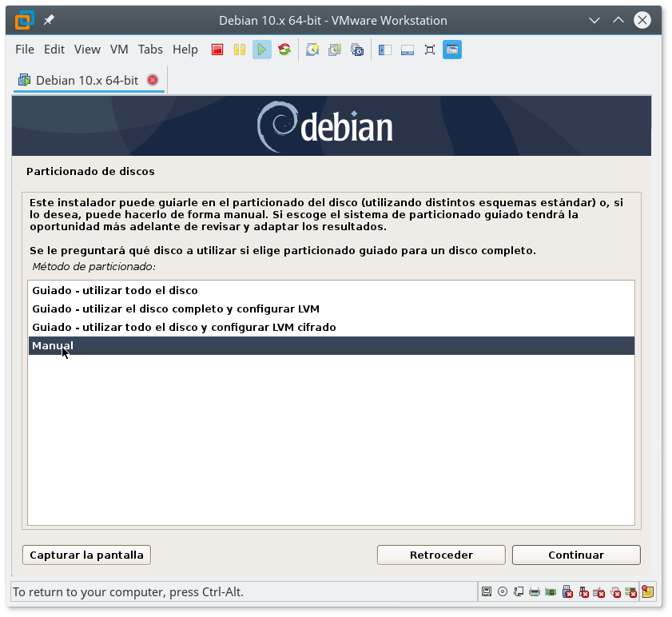Viewport: 672px width, 617px height.
Task: Open the Tabs menu
Action: 150,50
